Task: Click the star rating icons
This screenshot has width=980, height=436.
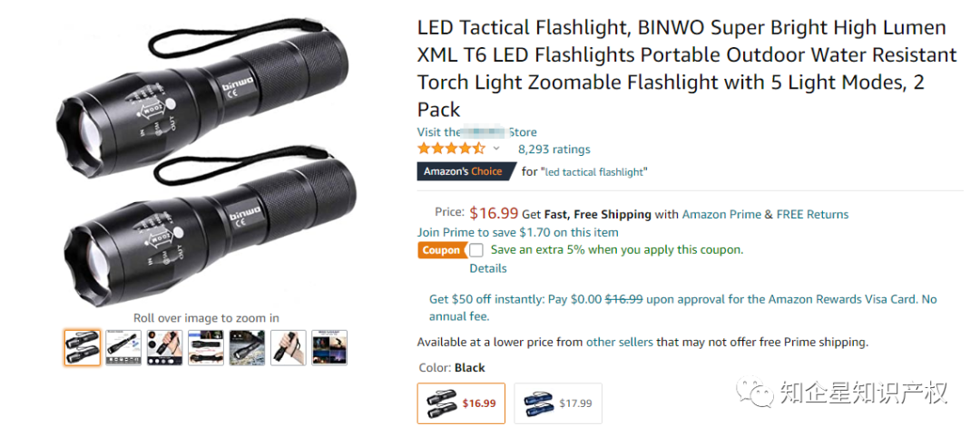Action: [x=451, y=149]
